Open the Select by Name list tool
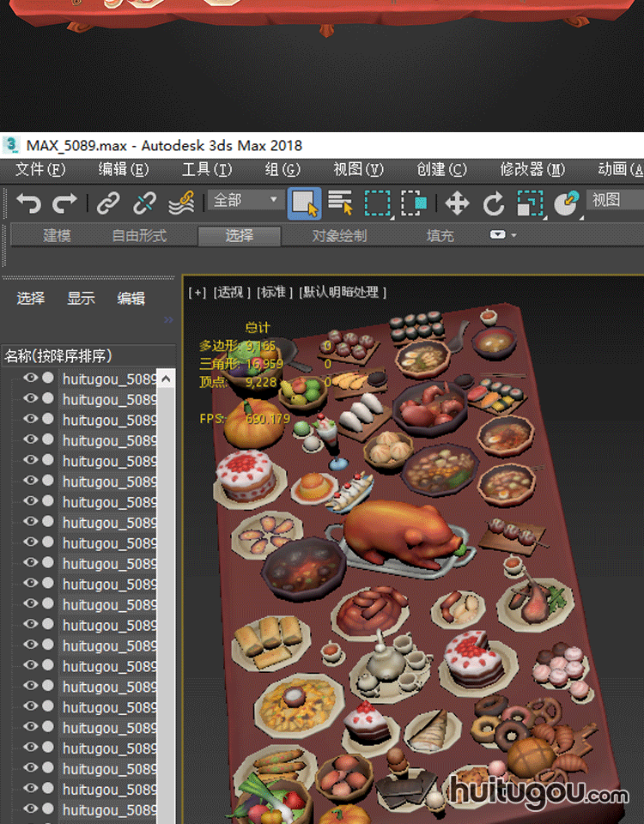This screenshot has height=824, width=644. [341, 203]
